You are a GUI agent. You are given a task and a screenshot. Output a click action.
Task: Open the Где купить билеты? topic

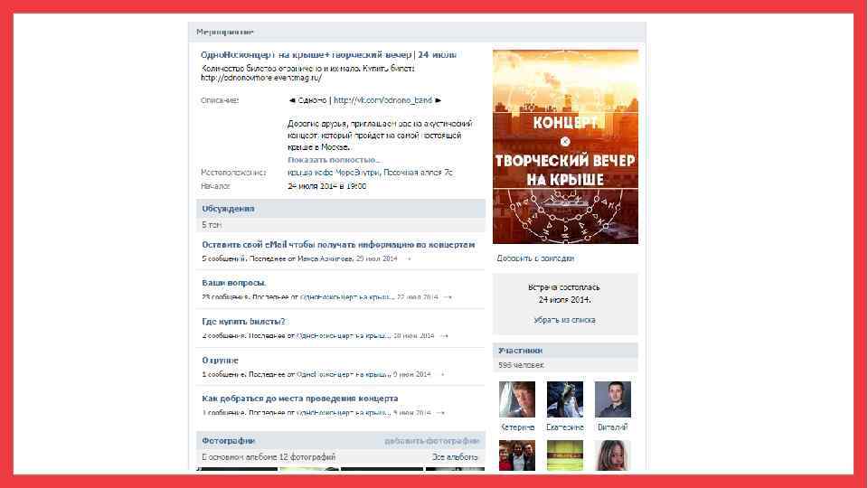pos(243,322)
